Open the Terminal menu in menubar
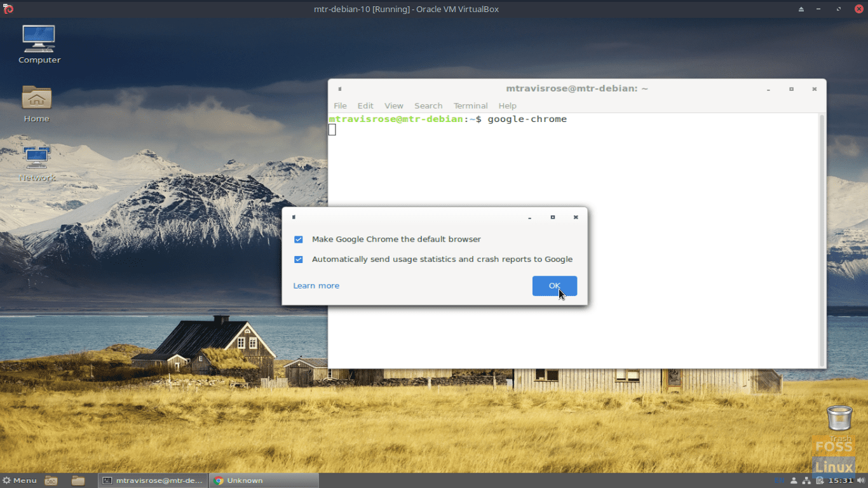This screenshot has width=868, height=488. pyautogui.click(x=471, y=105)
